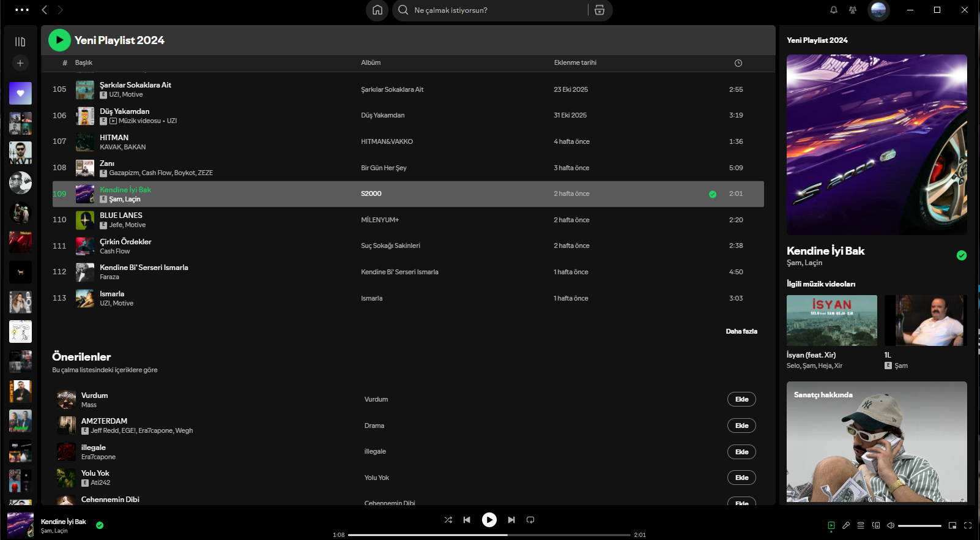The image size is (980, 540).
Task: Open the Bir Gün Her Şey album link
Action: [384, 168]
